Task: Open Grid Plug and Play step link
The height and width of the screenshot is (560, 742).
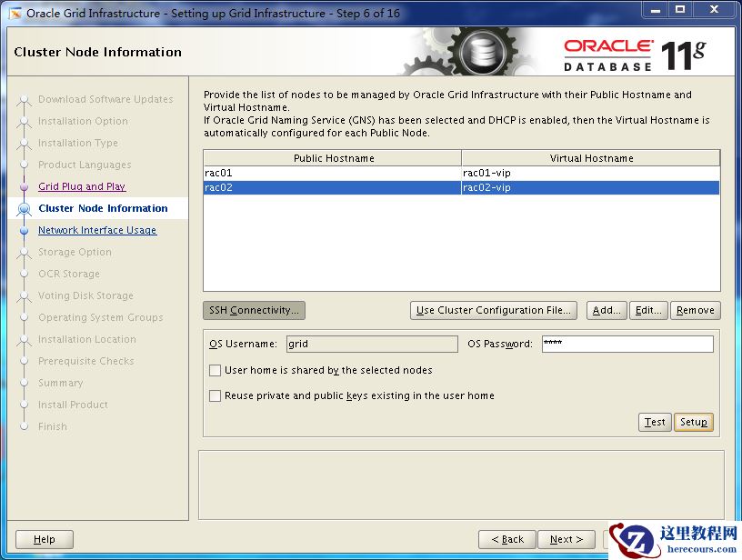Action: (82, 186)
